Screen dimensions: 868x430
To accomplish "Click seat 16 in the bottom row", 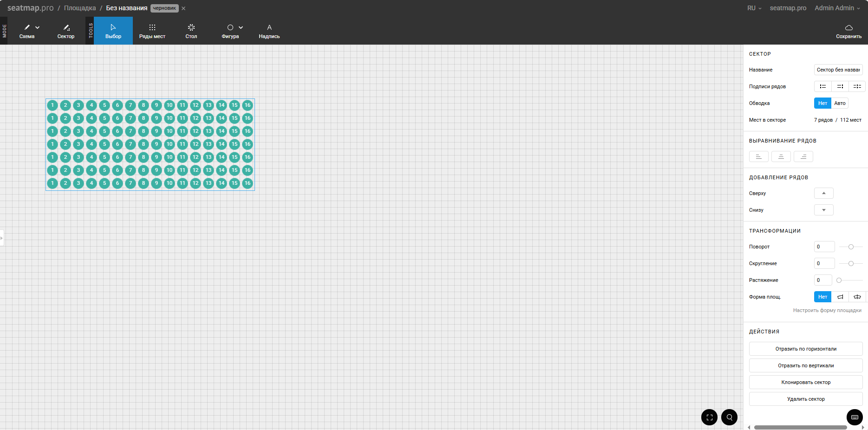I will point(248,183).
